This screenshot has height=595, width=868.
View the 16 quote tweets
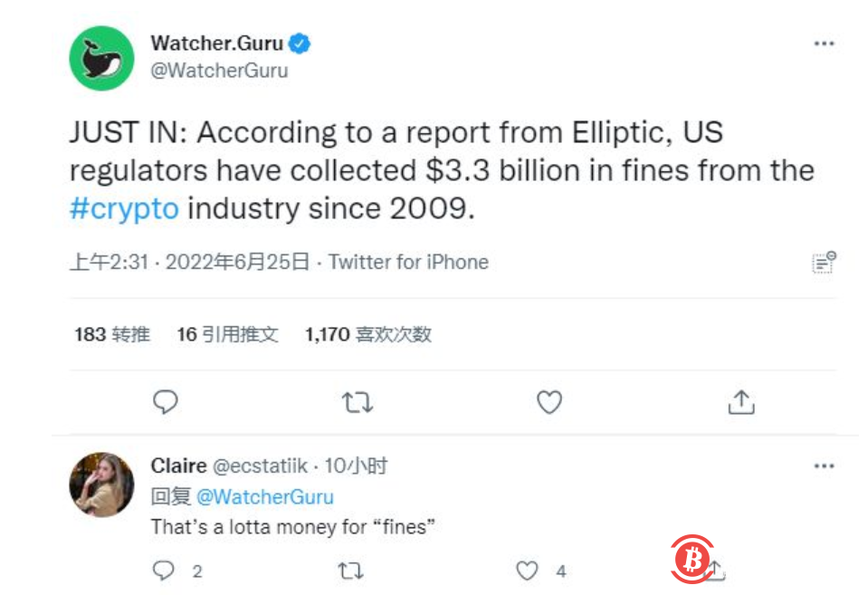pos(227,334)
